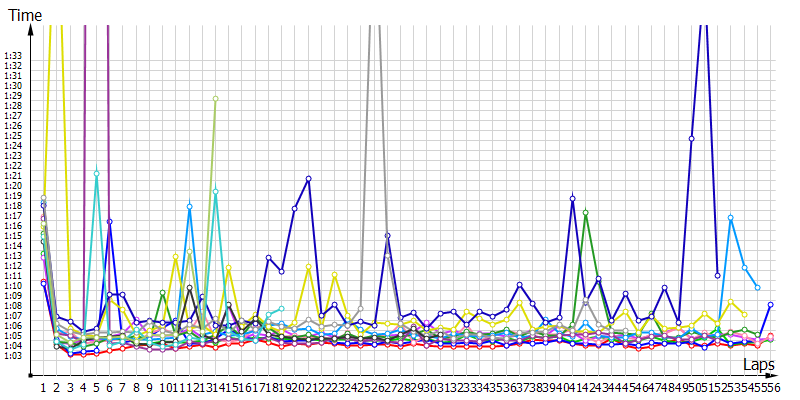Select the dark blue point at lap 50 near 1:25
The height and width of the screenshot is (400, 800).
(691, 139)
